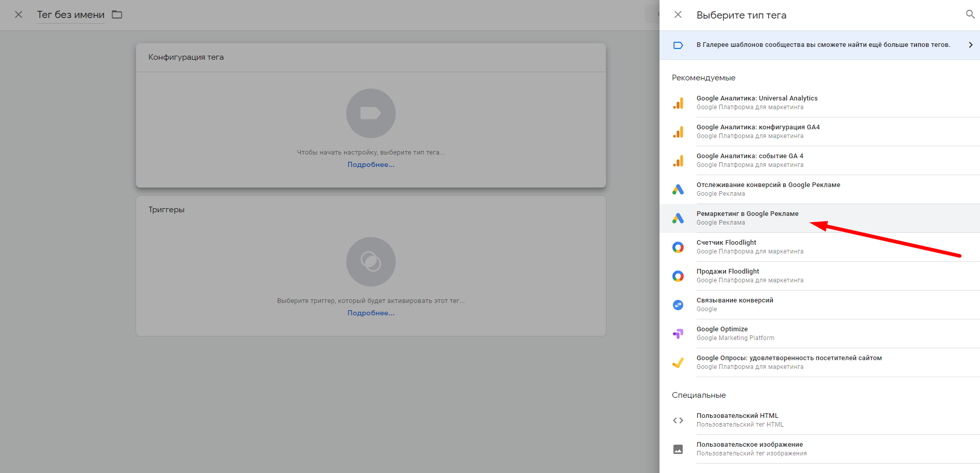The width and height of the screenshot is (980, 473).
Task: Click the Universal Analytics icon
Action: 678,103
